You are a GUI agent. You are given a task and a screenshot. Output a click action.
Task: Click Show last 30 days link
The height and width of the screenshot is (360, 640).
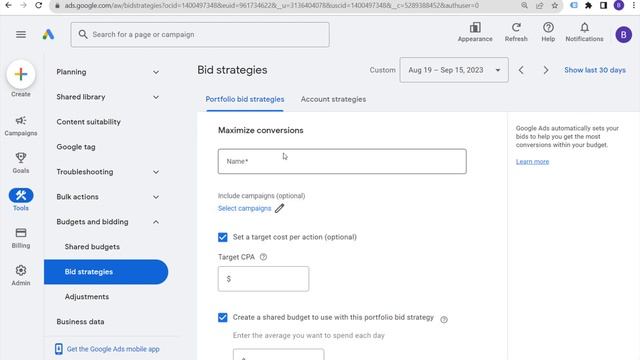(x=595, y=70)
